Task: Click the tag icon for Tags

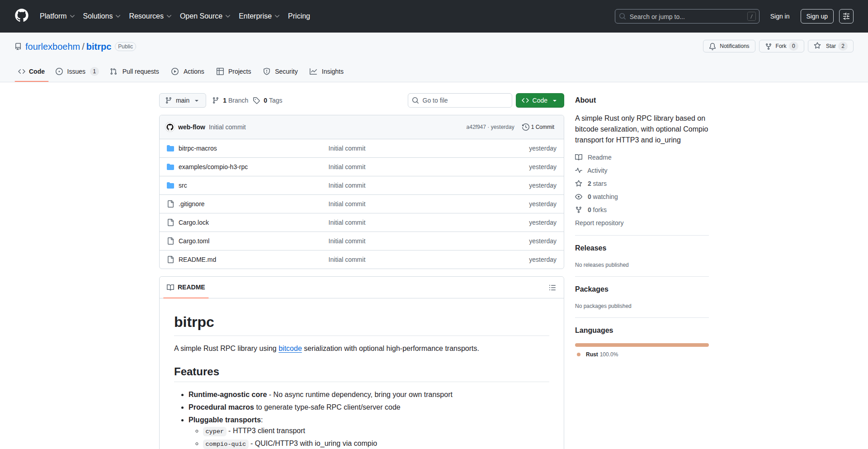Action: point(256,100)
